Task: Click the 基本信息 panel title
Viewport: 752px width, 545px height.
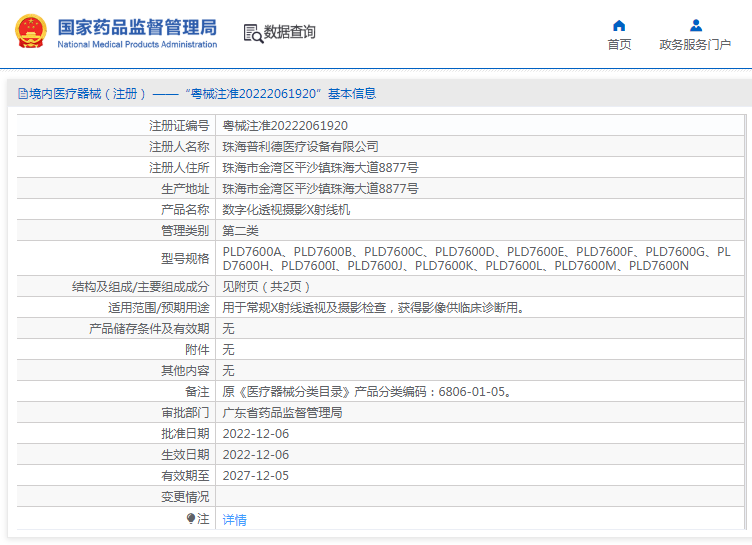Action: pos(352,94)
